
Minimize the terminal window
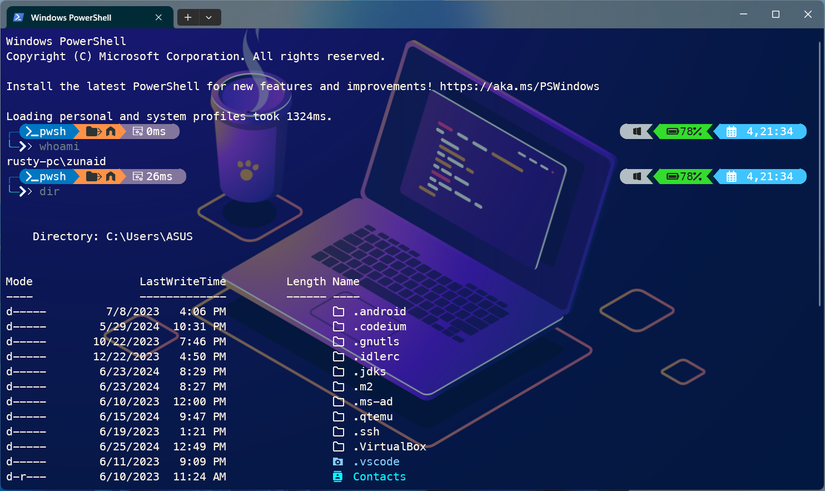point(743,14)
